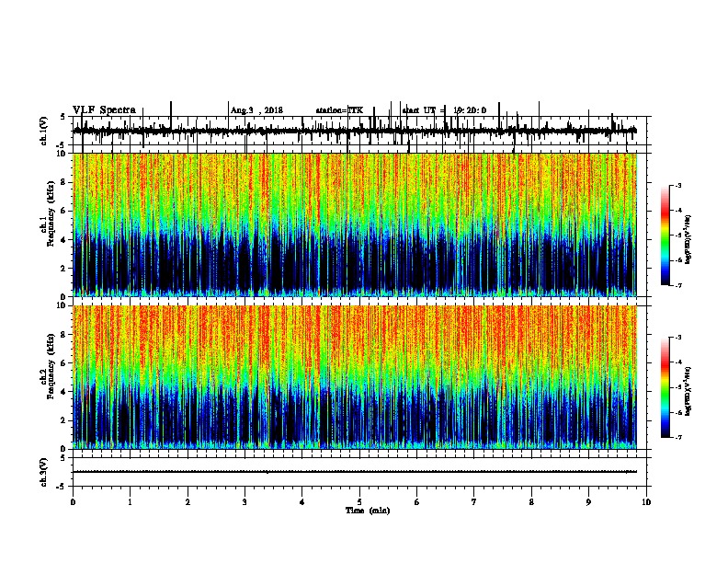728x563 pixels.
Task: Click the ch.1 colorbar '-3' label
Action: (x=677, y=185)
